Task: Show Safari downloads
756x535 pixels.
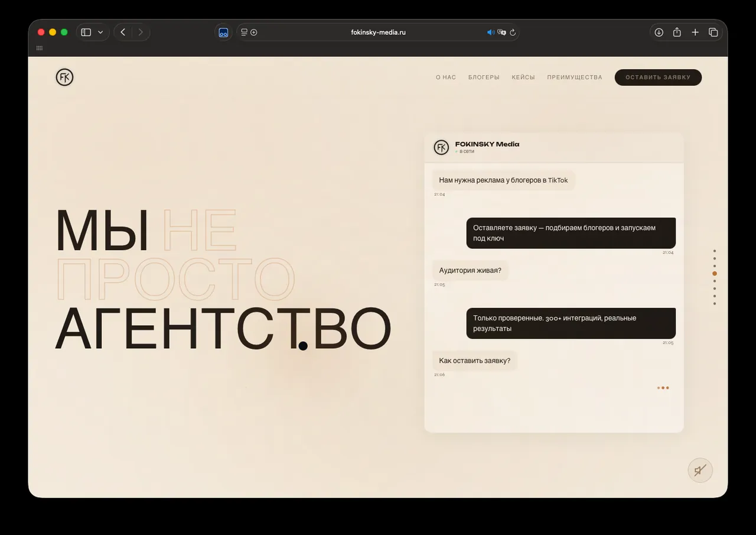Action: click(x=659, y=33)
